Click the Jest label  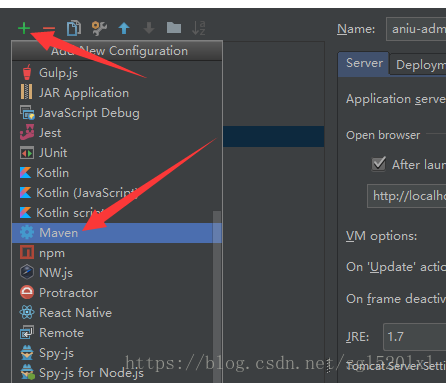tap(50, 133)
